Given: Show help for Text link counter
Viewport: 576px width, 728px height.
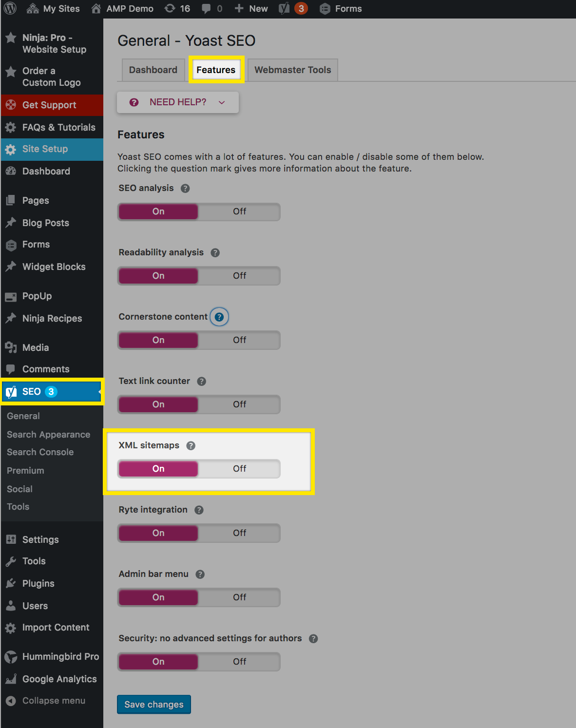Looking at the screenshot, I should (x=201, y=381).
